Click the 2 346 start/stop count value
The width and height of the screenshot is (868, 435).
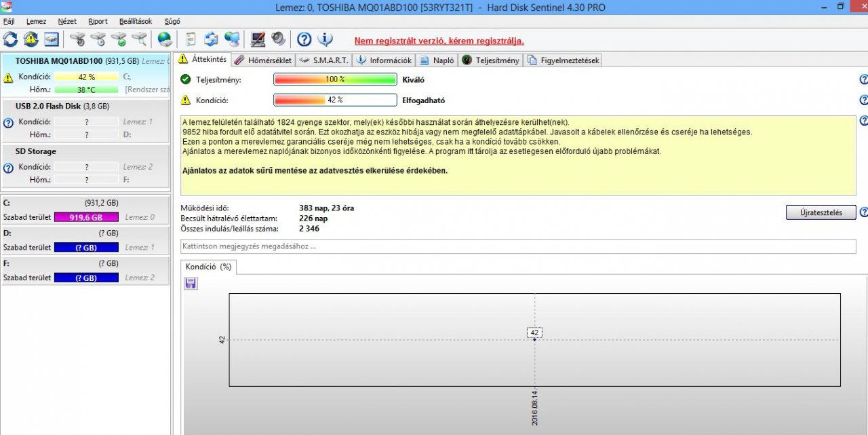(x=309, y=229)
